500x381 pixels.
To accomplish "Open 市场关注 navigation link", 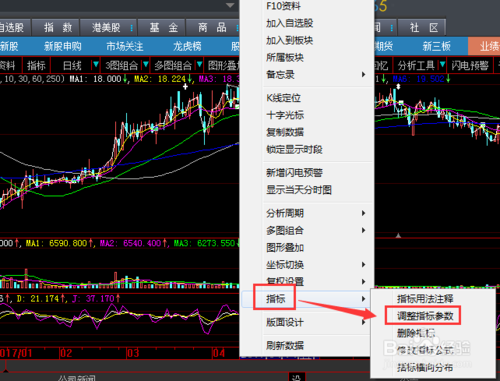I will [x=125, y=46].
